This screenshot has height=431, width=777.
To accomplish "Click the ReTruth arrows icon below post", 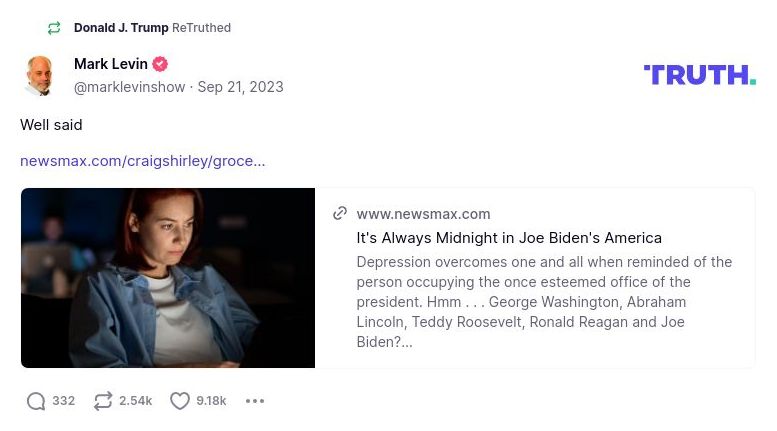I will pyautogui.click(x=103, y=401).
